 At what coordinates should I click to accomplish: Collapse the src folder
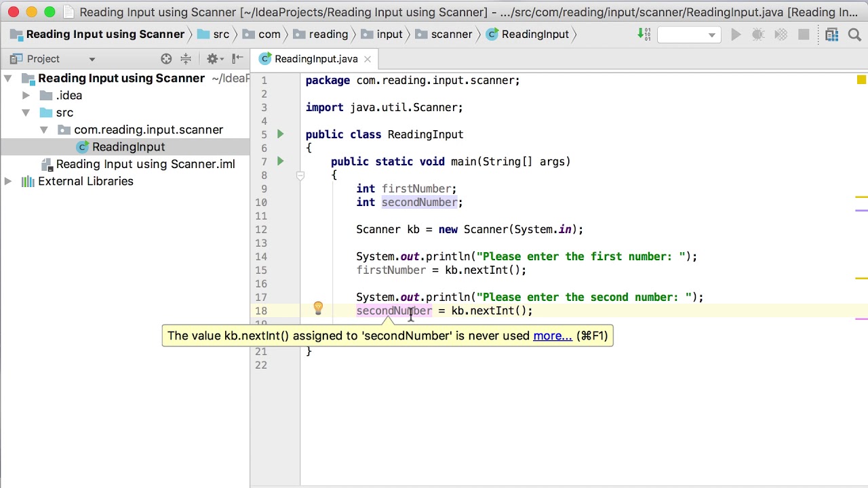[x=26, y=113]
